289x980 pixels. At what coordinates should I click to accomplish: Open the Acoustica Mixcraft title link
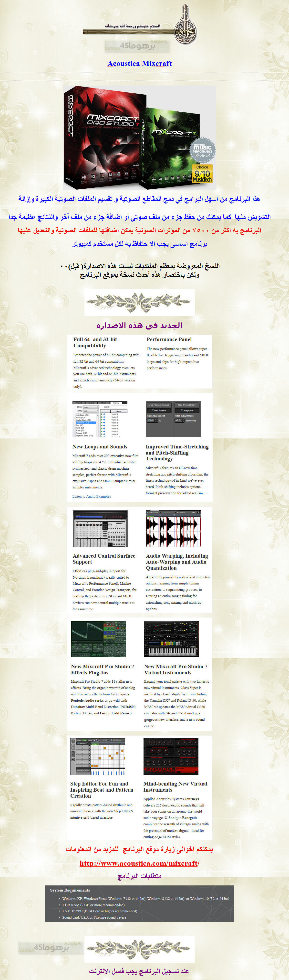(139, 64)
